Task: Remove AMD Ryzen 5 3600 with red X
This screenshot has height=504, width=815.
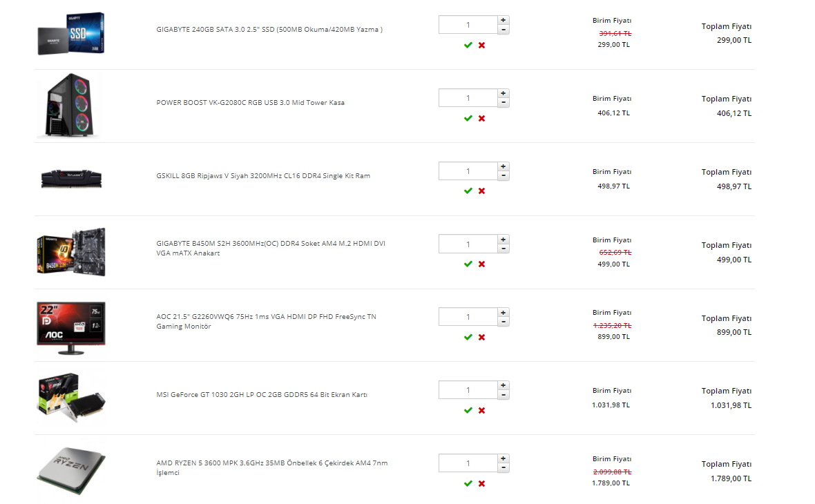Action: point(482,484)
